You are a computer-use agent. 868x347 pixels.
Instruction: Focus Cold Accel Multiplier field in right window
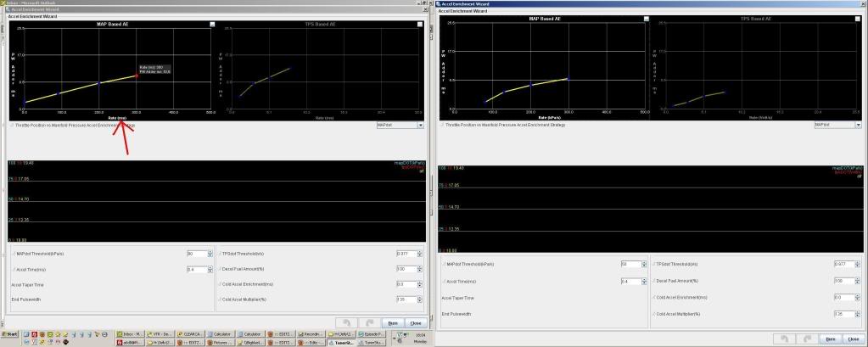coord(844,314)
